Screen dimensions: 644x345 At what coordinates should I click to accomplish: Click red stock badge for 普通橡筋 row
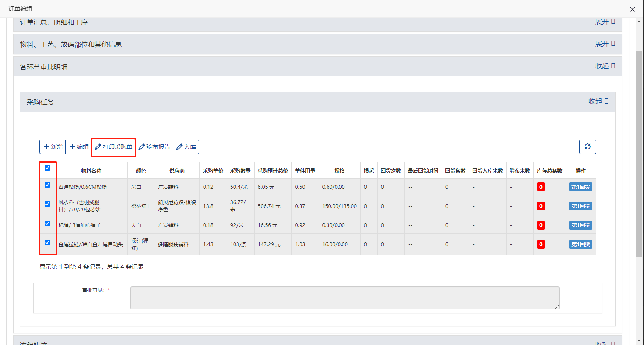point(540,187)
